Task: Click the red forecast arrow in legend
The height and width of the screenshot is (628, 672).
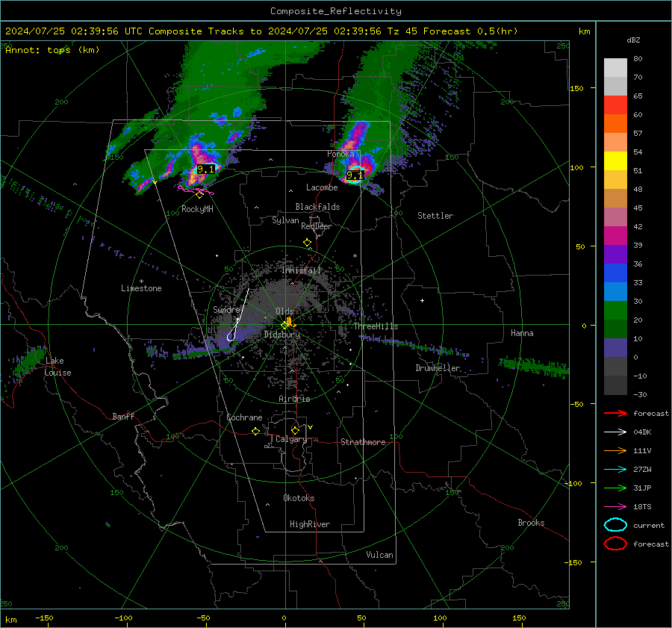Action: 615,413
